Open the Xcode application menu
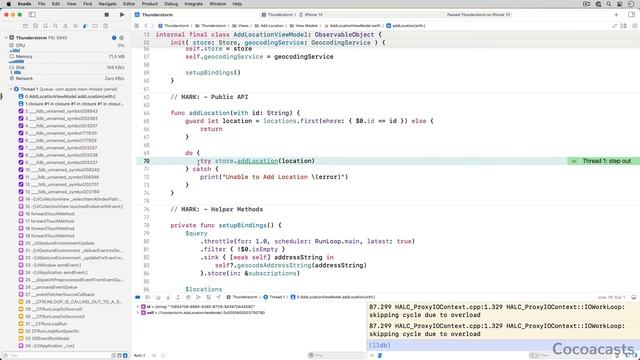640x360 pixels. (x=24, y=4)
